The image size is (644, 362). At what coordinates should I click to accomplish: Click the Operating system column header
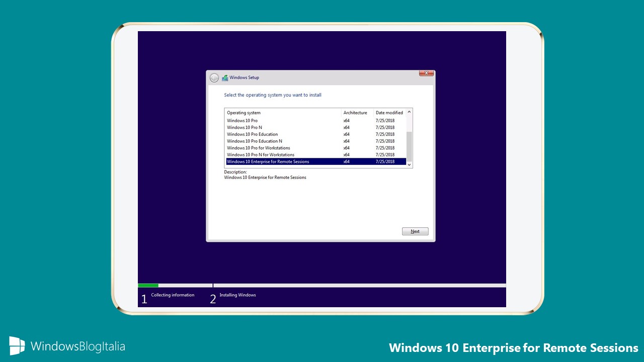click(x=283, y=113)
